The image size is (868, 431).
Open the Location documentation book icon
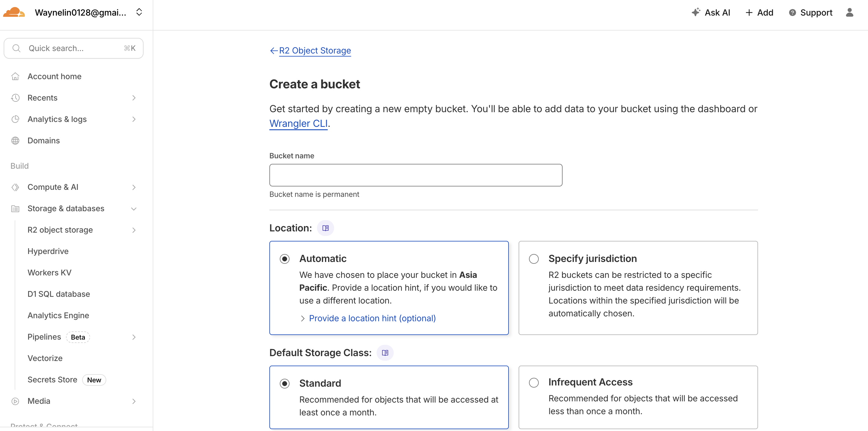point(325,228)
